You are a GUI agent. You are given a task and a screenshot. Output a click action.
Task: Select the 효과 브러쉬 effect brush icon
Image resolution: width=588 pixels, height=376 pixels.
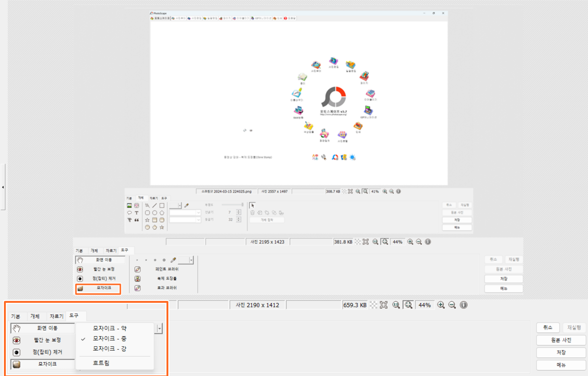(x=137, y=288)
